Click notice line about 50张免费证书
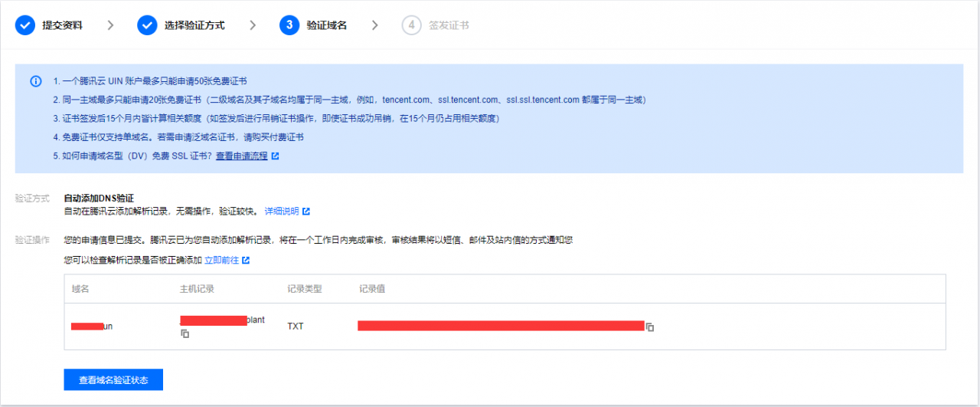This screenshot has height=407, width=980. [x=150, y=81]
